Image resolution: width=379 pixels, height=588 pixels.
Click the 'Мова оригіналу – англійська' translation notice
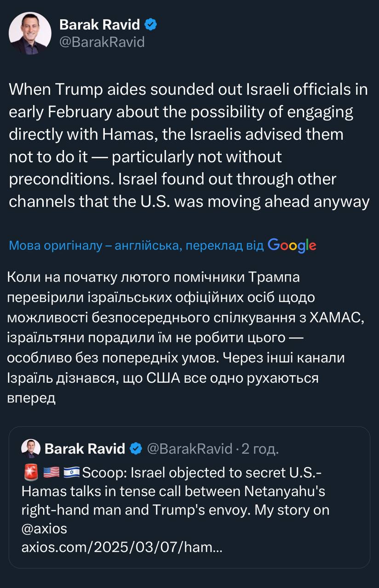tap(136, 246)
